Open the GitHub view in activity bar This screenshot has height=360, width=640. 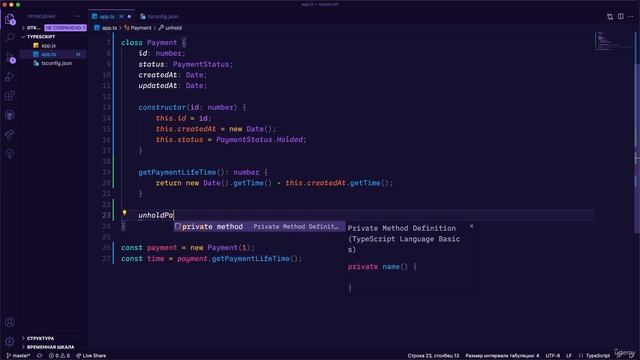10,115
